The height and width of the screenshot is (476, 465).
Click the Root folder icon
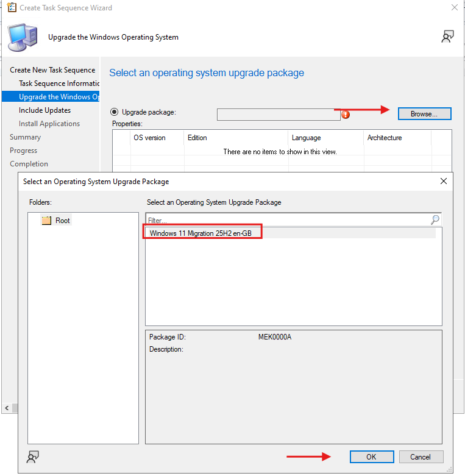(46, 221)
